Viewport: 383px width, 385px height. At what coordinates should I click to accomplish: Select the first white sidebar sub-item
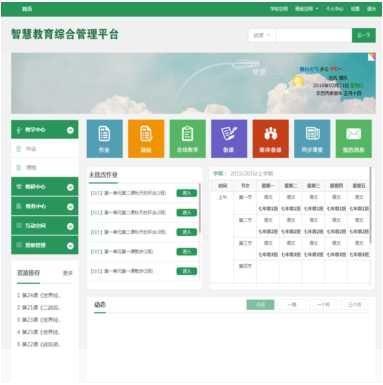pyautogui.click(x=45, y=149)
